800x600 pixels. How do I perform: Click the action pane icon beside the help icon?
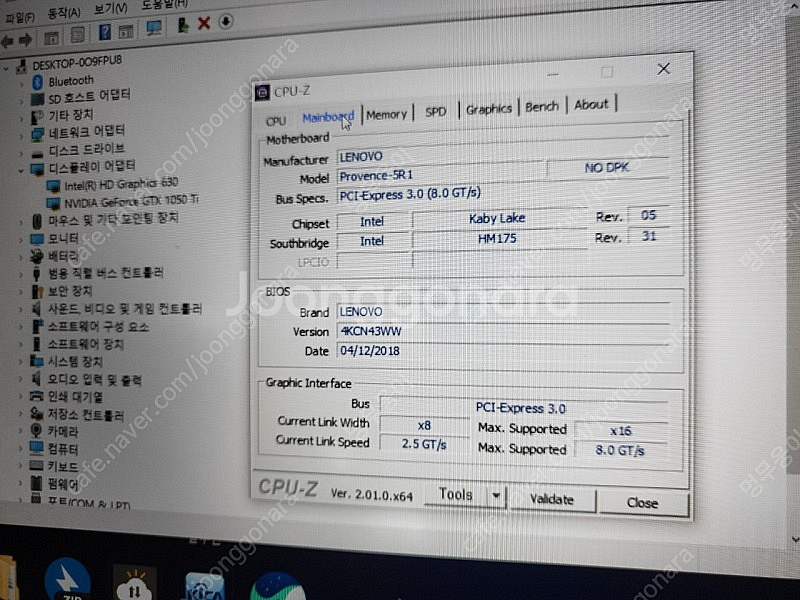(126, 31)
